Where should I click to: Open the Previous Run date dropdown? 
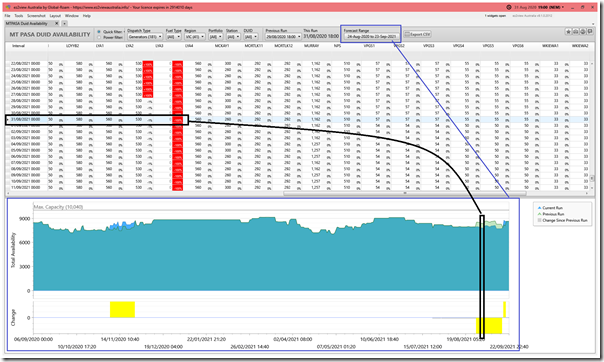pyautogui.click(x=283, y=37)
